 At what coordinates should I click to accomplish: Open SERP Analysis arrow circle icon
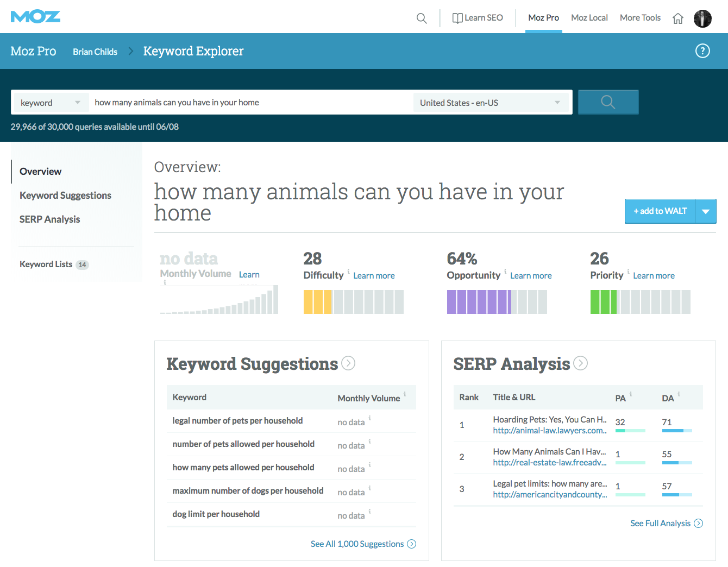click(x=581, y=363)
